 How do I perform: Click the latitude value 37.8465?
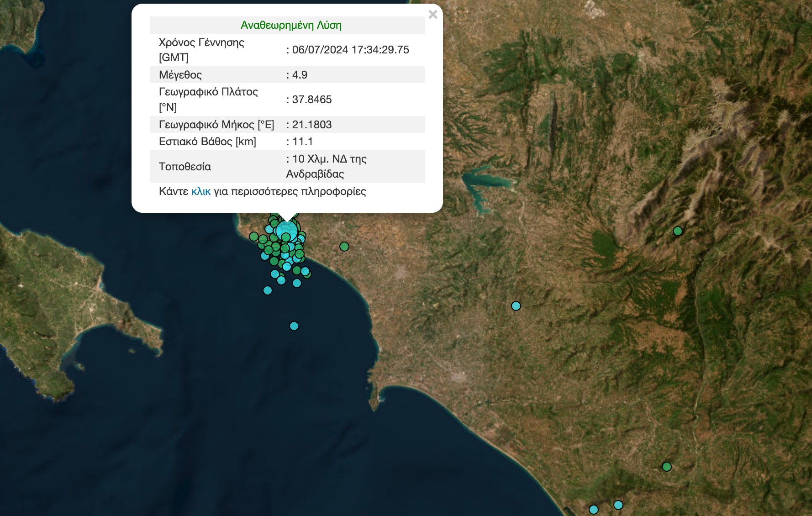(312, 100)
